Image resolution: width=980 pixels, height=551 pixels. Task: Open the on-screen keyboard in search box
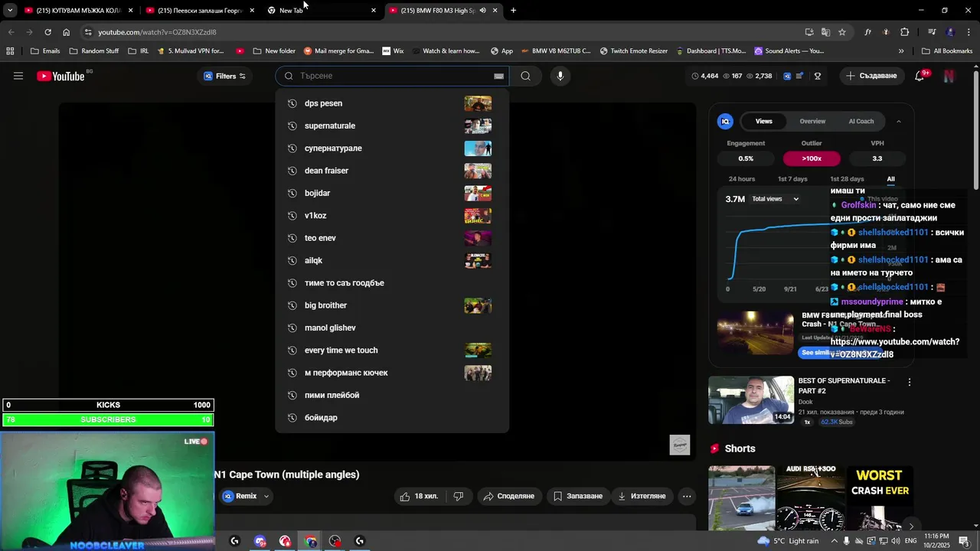click(498, 76)
